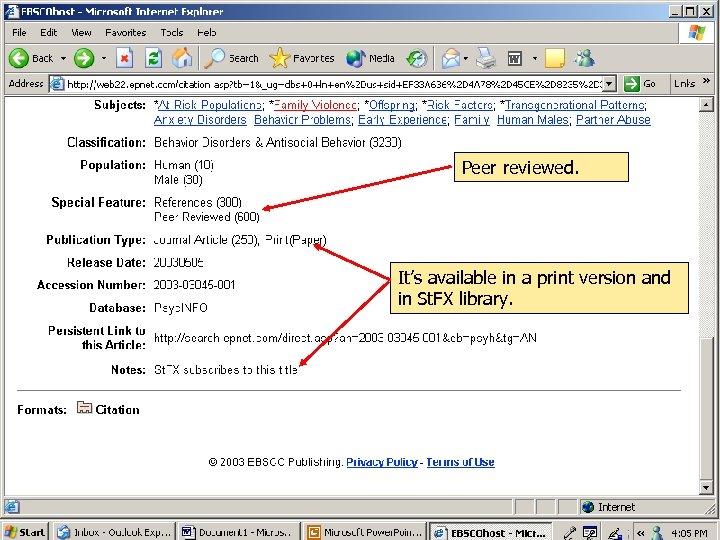This screenshot has height=540, width=720.
Task: Expand the Links toolbar chevron
Action: (706, 81)
